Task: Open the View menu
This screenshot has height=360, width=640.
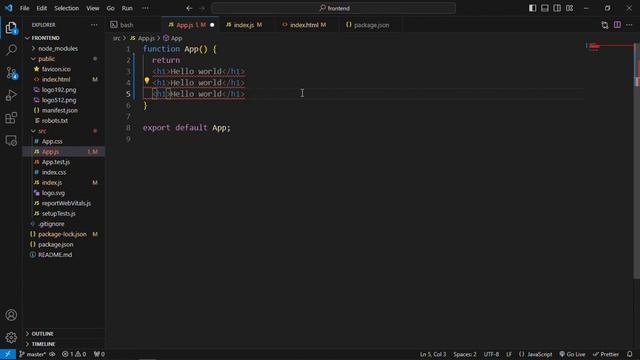Action: [93, 8]
